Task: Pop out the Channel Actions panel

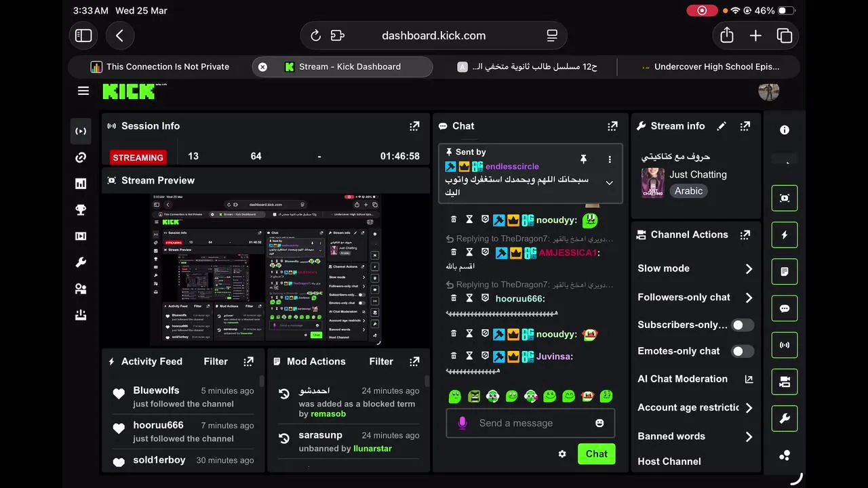Action: 745,235
